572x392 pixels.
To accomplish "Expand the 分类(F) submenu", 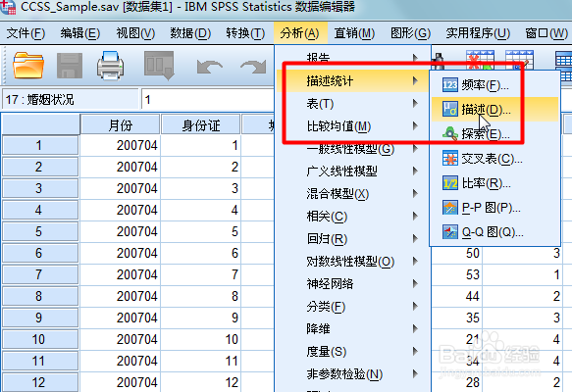I will (352, 307).
